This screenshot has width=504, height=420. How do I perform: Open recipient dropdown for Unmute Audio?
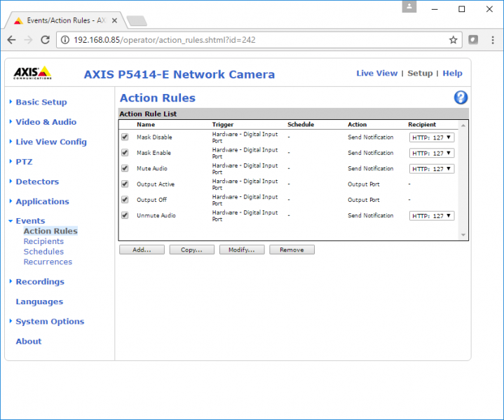pos(432,216)
